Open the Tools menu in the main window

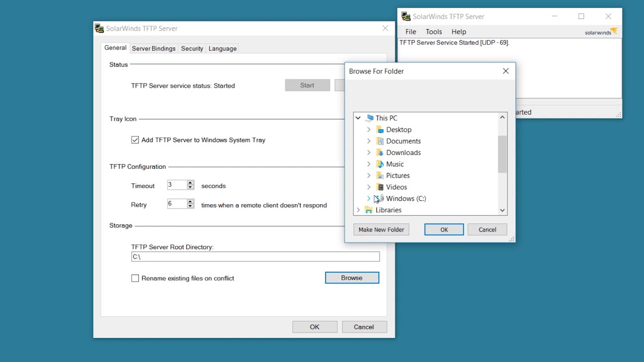[x=434, y=32]
